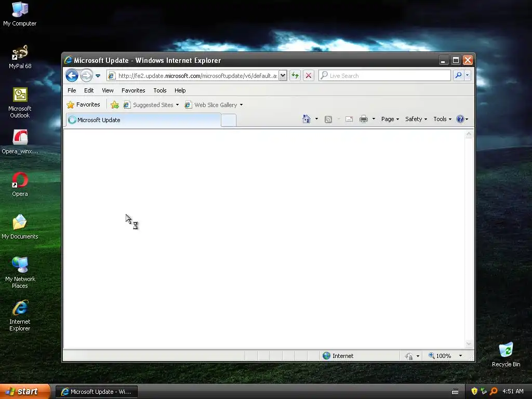This screenshot has height=399, width=532.
Task: Click the magnifier Search button
Action: point(458,75)
